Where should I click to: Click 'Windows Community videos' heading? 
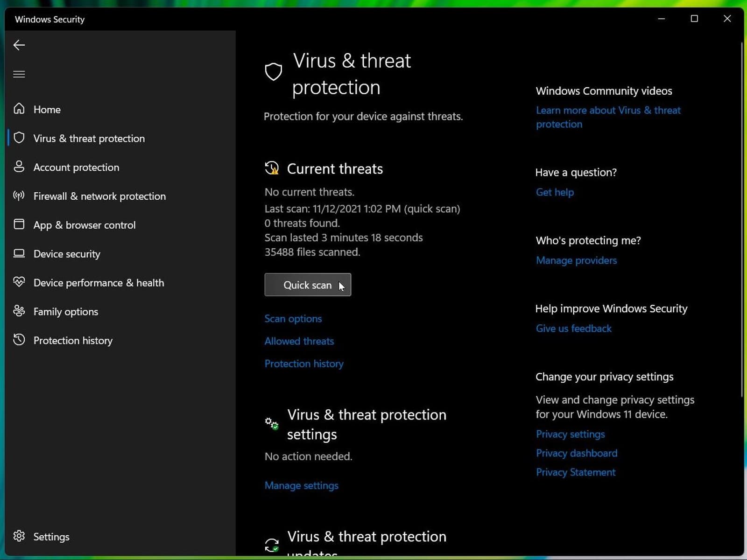click(604, 91)
